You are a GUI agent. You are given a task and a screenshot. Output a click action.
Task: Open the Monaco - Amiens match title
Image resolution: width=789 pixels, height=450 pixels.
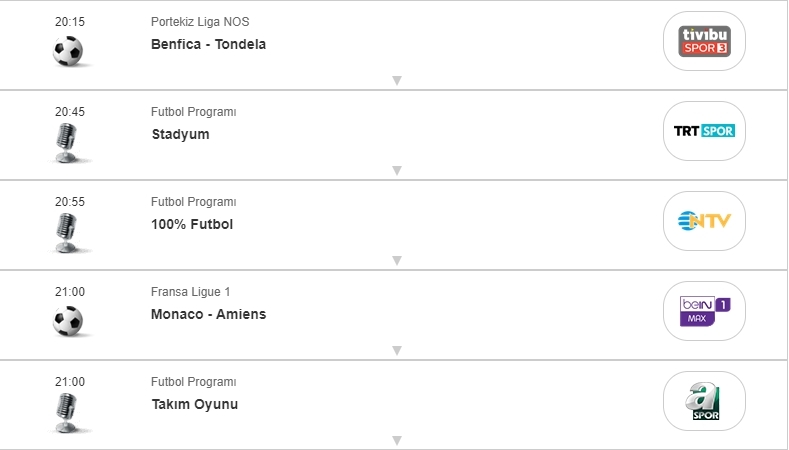[x=208, y=314]
